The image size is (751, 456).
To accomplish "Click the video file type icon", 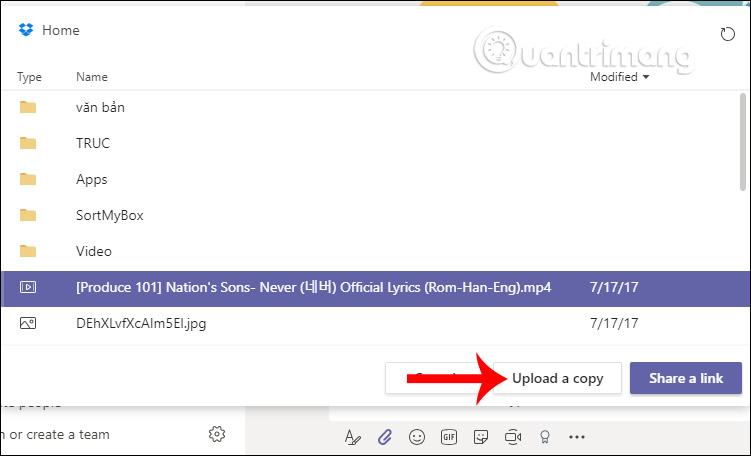I will coord(28,287).
